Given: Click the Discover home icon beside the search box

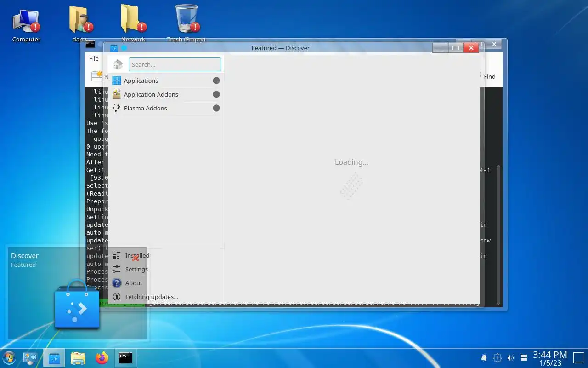Looking at the screenshot, I should coord(118,64).
